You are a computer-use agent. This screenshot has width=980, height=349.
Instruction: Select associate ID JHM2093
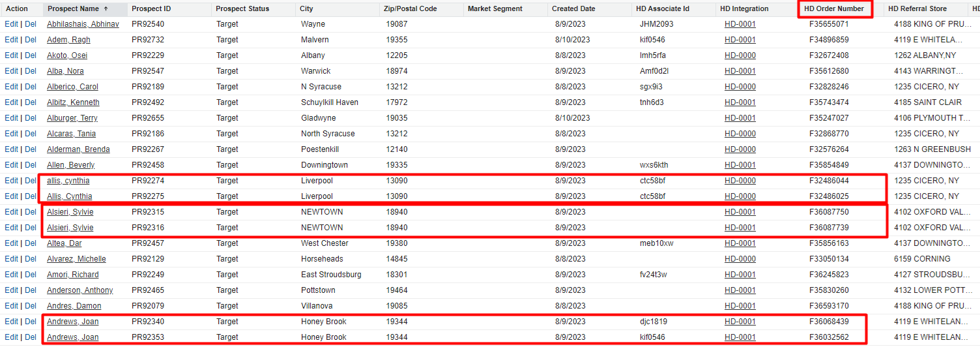tap(657, 24)
